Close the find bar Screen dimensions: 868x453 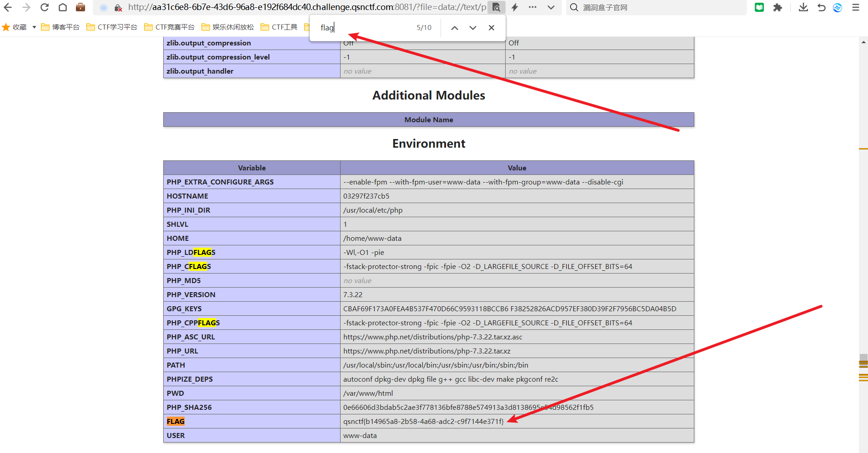click(x=492, y=28)
